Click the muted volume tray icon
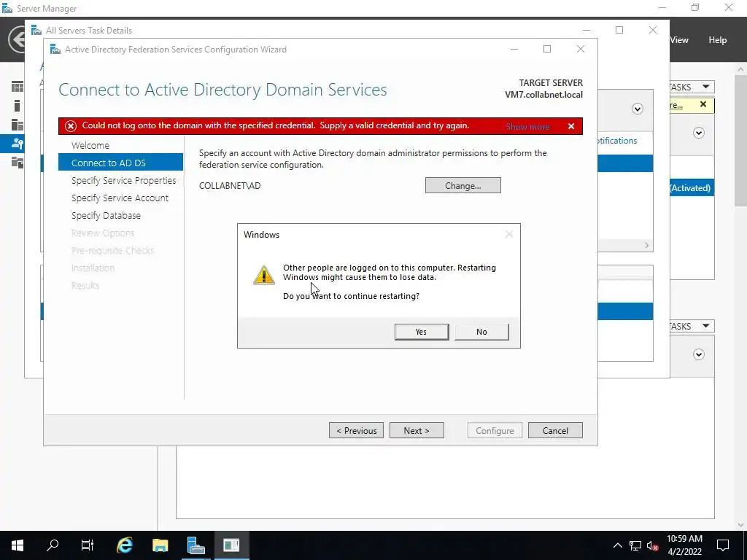Viewport: 747px width, 560px height. (x=653, y=545)
